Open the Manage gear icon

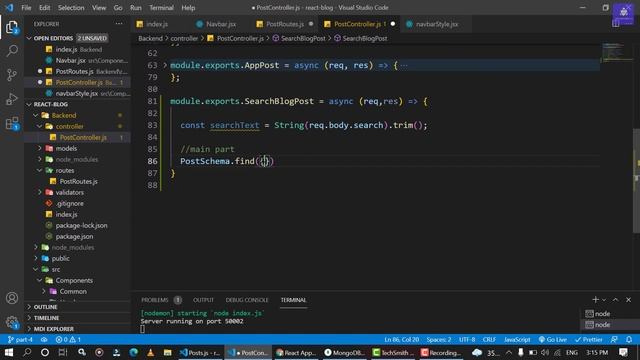coord(12,322)
